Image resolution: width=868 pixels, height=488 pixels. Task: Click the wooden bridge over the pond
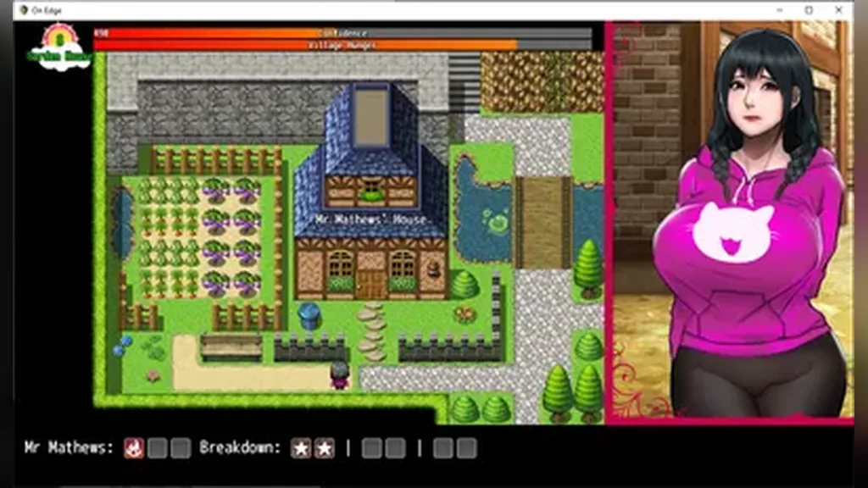542,223
